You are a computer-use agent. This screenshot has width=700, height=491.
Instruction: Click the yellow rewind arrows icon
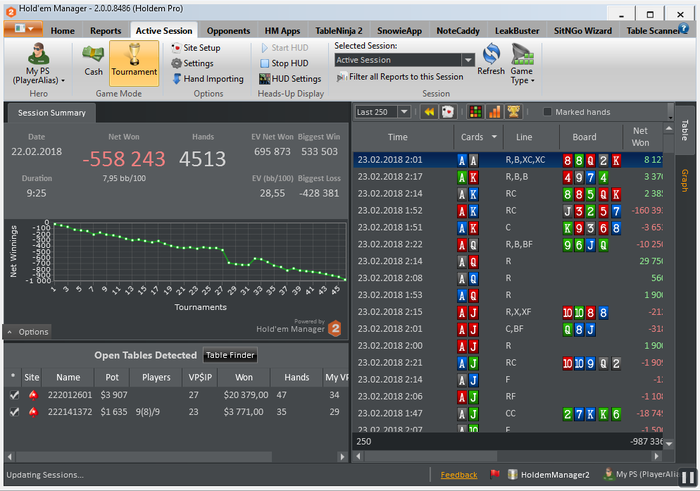(x=429, y=112)
